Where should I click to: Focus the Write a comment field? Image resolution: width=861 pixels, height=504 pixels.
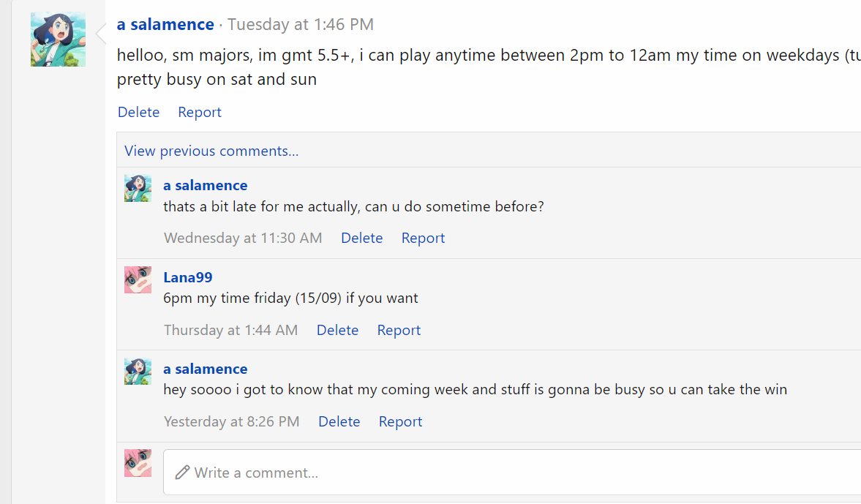[x=512, y=473]
